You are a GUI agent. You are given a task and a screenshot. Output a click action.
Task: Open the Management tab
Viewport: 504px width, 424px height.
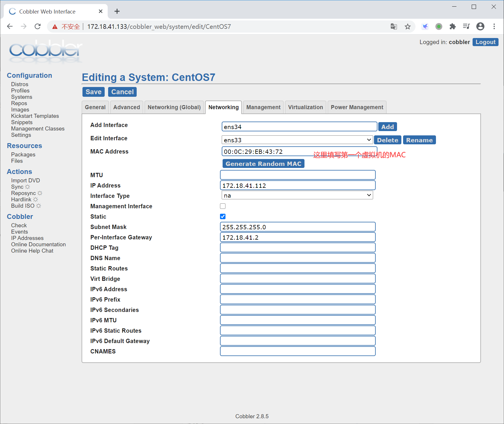point(263,107)
